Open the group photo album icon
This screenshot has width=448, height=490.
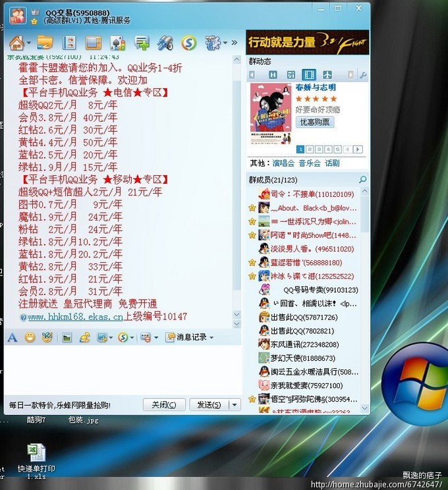coord(94,43)
